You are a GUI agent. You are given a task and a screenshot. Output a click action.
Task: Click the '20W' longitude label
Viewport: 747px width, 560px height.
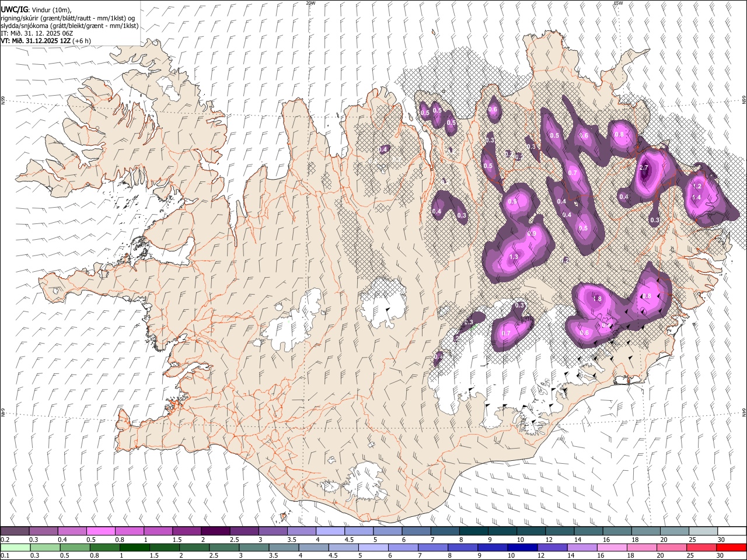(x=310, y=3)
